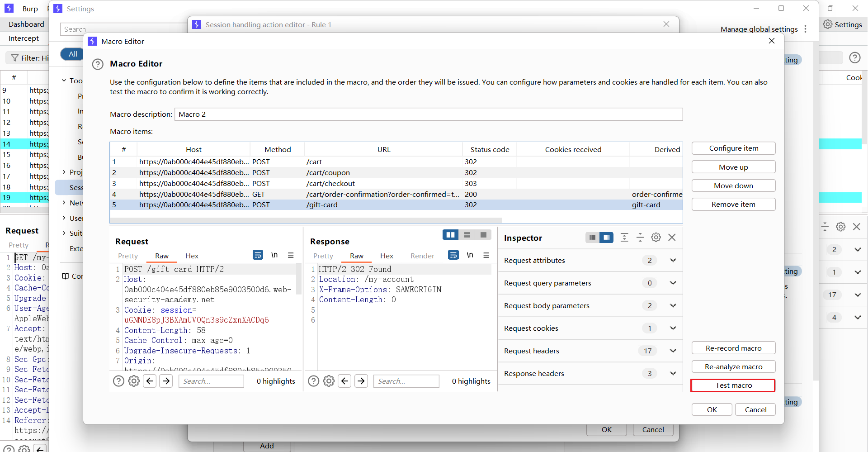Click OK button in Macro Editor
868x452 pixels.
[x=712, y=410]
